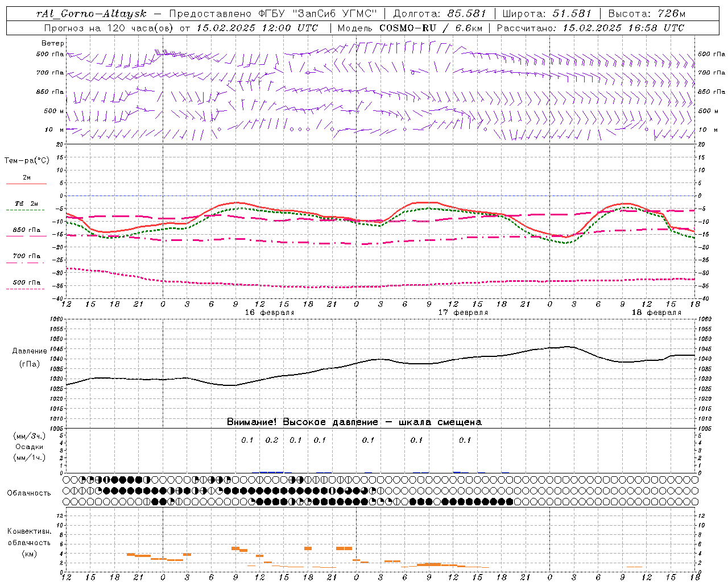Click the Облачность cloud cover label
This screenshot has height=582, width=728.
(x=29, y=493)
